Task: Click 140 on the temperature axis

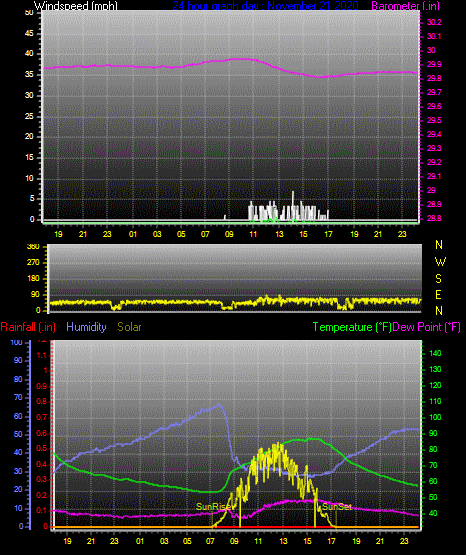Action: click(435, 353)
